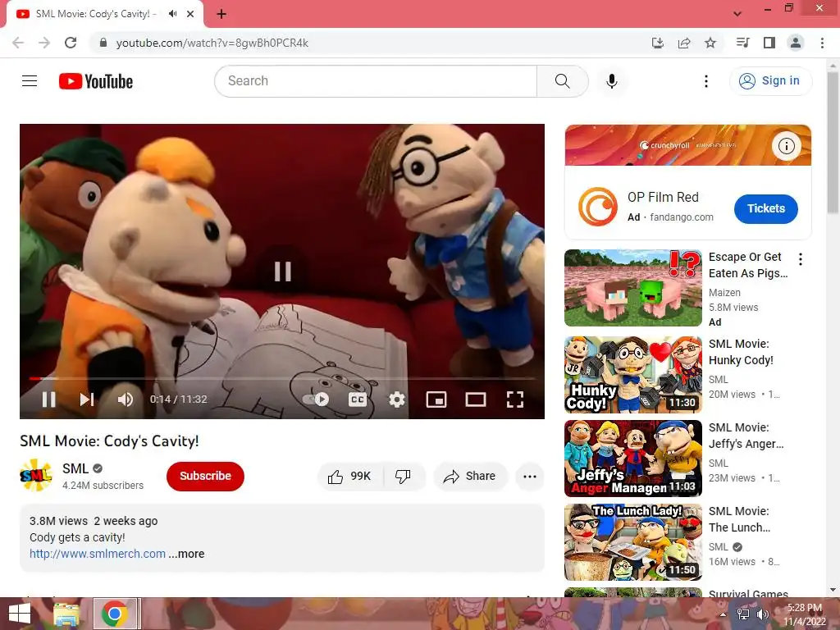Click title SML Movie: Hunky Cody!
The width and height of the screenshot is (840, 630).
tap(741, 352)
